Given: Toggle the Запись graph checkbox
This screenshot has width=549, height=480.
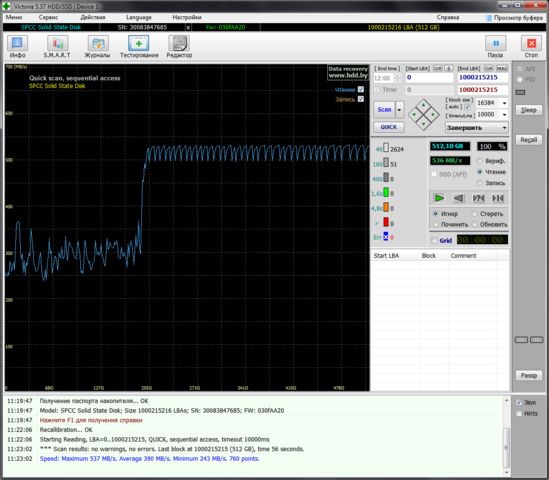Looking at the screenshot, I should (361, 99).
